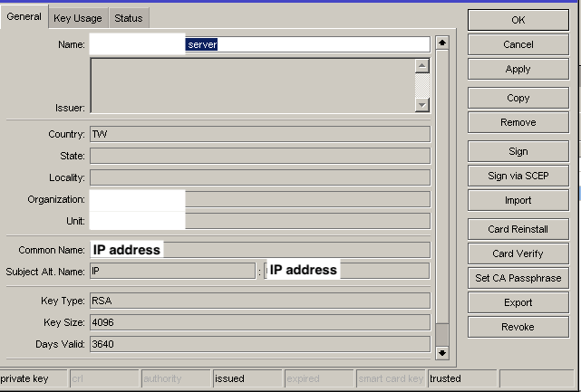Click the Copy button
Image resolution: width=581 pixels, height=392 pixels.
[518, 98]
